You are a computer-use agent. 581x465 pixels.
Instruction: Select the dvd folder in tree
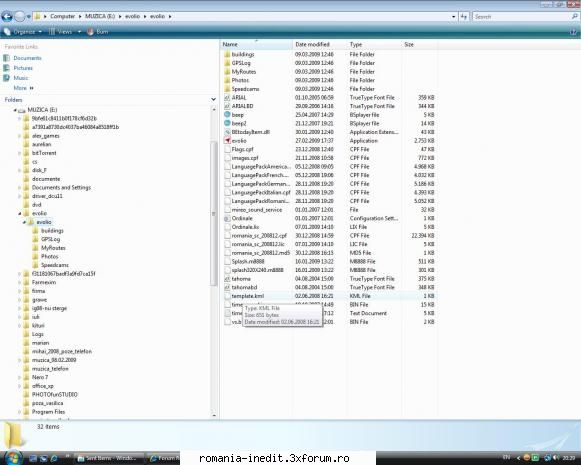36,205
